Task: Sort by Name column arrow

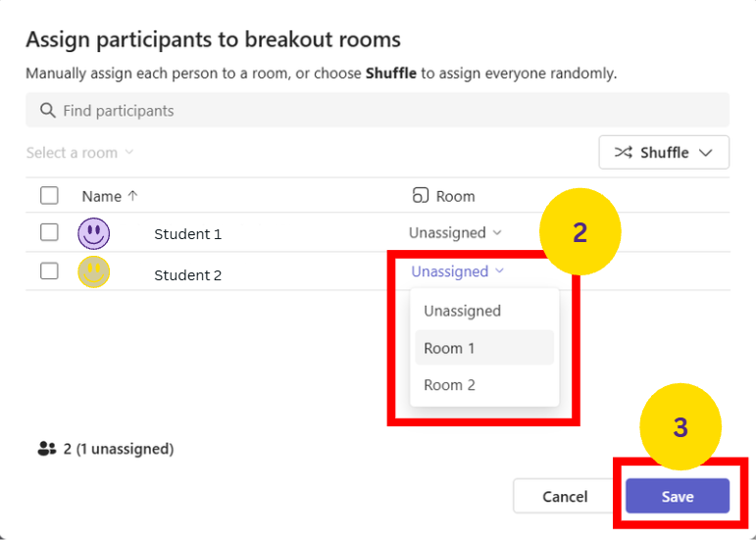Action: point(133,196)
